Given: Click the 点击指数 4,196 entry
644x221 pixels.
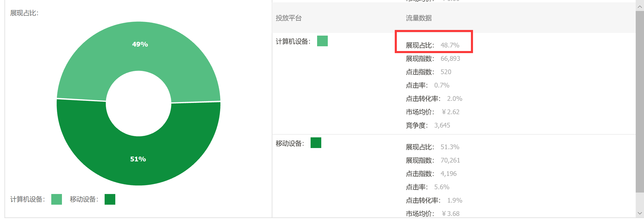Looking at the screenshot, I should pos(431,174).
